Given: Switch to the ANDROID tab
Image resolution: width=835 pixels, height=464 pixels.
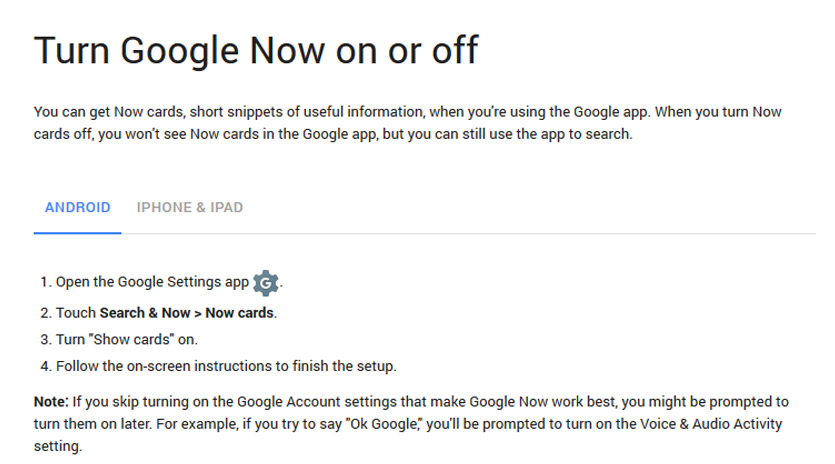Looking at the screenshot, I should tap(78, 207).
